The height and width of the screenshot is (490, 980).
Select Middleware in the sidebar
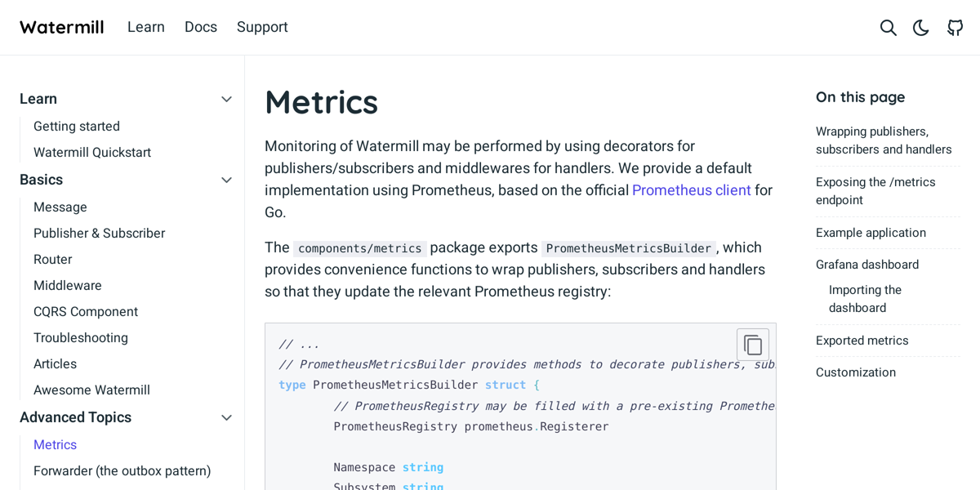pos(68,285)
